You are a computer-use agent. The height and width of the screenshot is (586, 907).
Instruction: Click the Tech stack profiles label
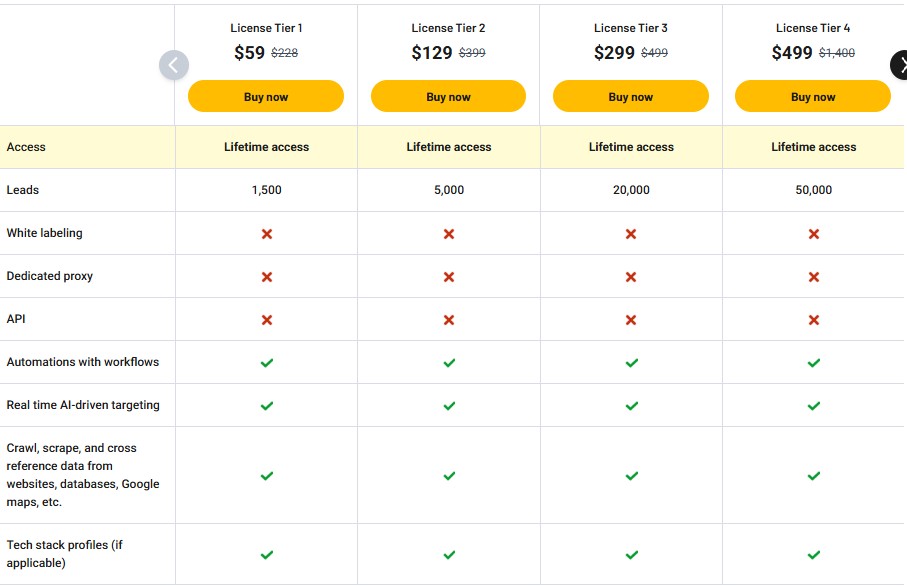[65, 554]
